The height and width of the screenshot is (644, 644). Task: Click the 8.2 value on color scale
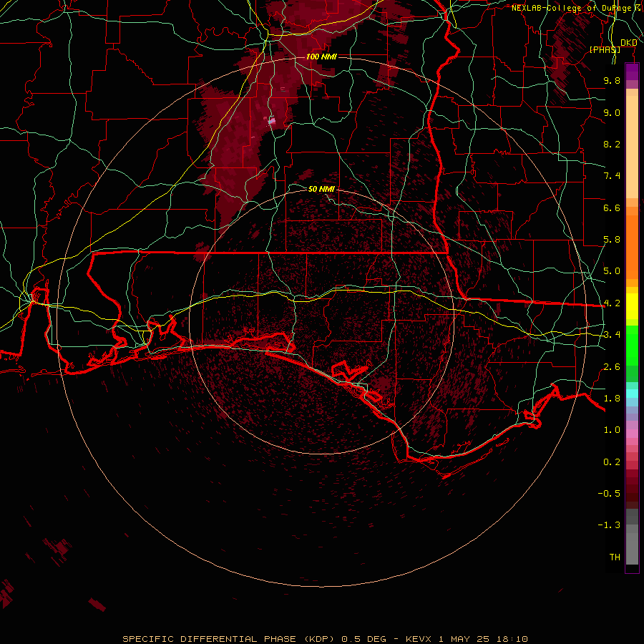point(612,144)
